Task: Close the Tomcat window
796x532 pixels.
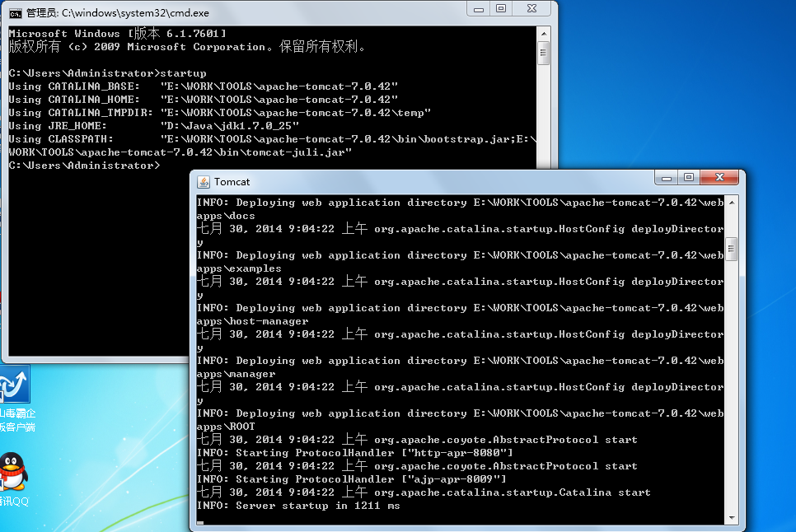Action: pyautogui.click(x=720, y=178)
